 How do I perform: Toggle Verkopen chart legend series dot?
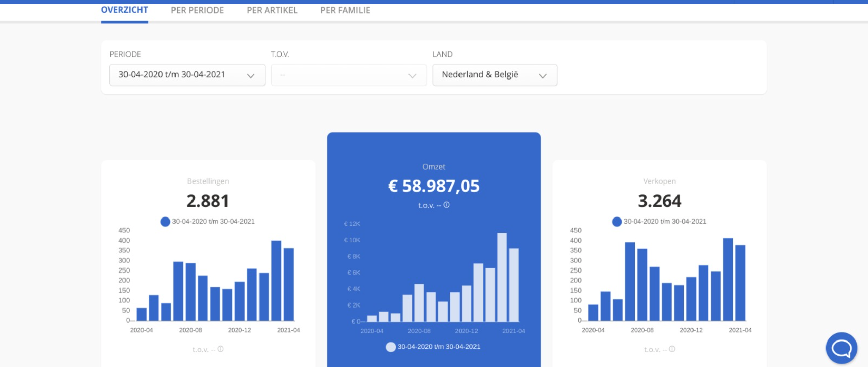pyautogui.click(x=617, y=222)
